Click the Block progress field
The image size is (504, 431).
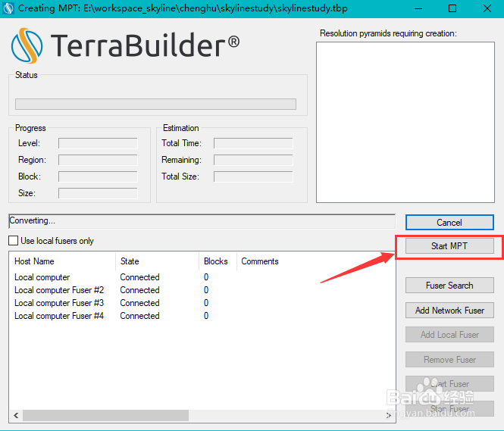(x=98, y=176)
